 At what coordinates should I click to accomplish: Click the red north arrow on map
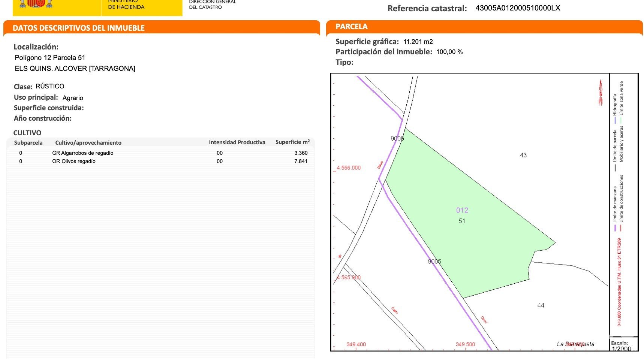601,93
